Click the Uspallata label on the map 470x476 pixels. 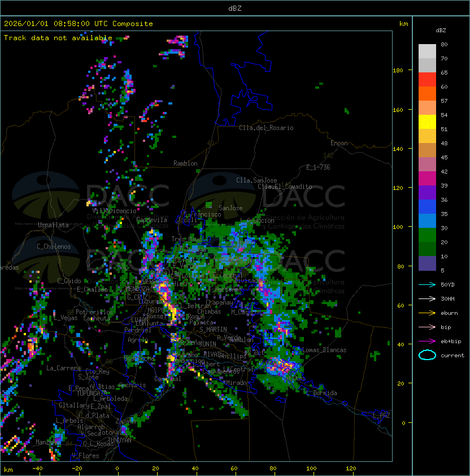[x=53, y=225]
